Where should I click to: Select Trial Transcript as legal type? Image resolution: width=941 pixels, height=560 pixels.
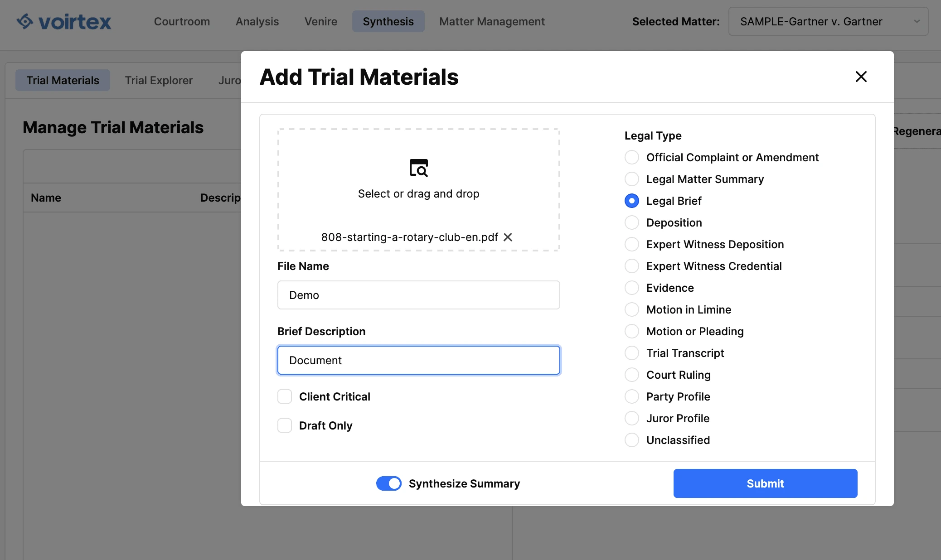click(632, 353)
